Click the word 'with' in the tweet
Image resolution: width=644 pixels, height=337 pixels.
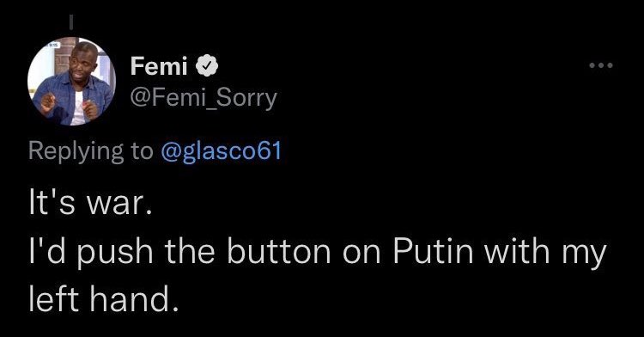coord(517,251)
